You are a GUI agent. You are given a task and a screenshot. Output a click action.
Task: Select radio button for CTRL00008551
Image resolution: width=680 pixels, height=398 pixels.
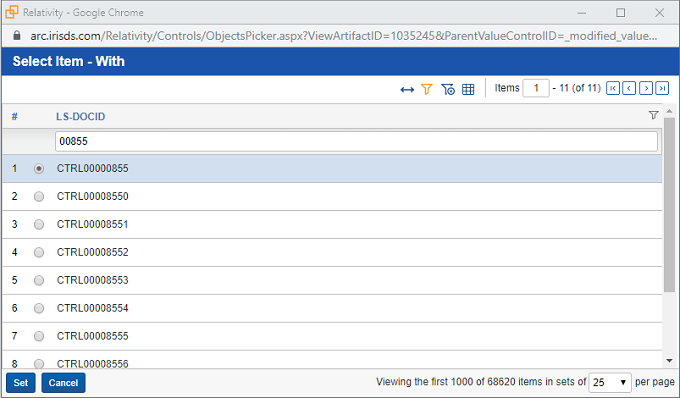[39, 224]
